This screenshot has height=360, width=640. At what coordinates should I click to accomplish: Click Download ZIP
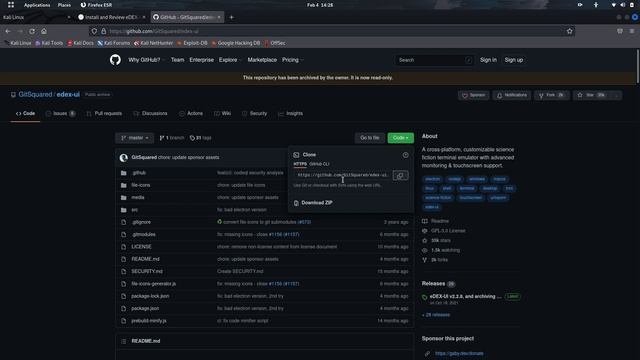(x=313, y=203)
